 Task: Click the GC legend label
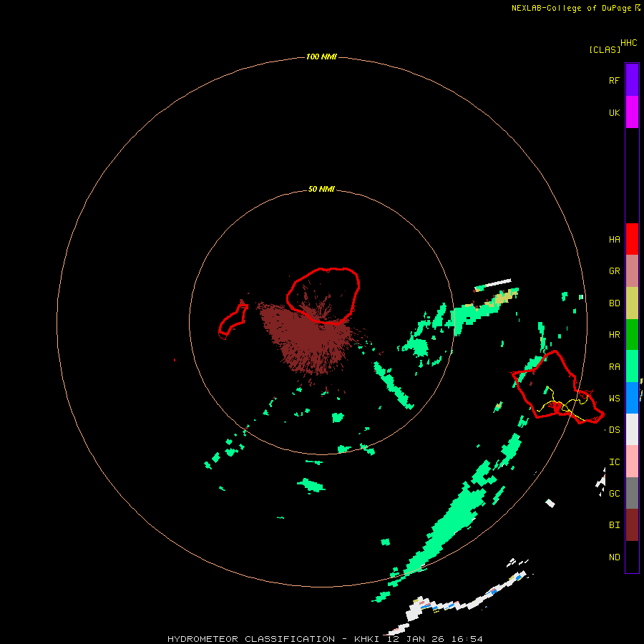point(614,494)
